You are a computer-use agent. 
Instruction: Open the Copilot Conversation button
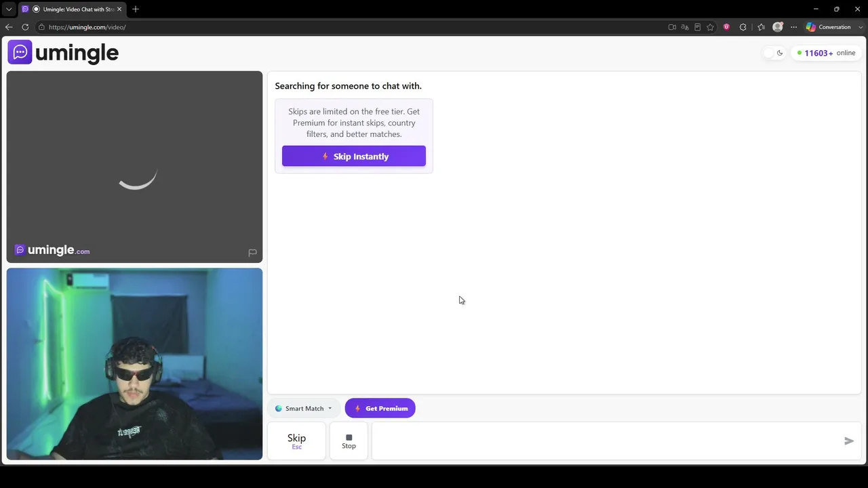point(829,27)
